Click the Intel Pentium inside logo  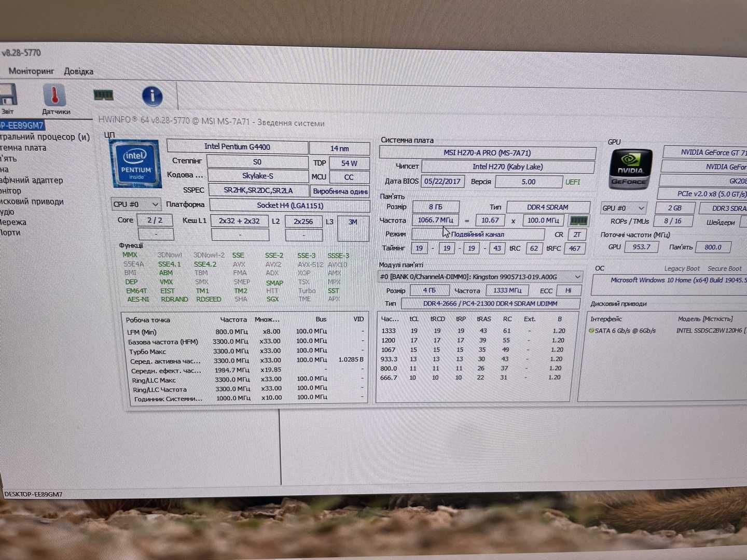(136, 164)
